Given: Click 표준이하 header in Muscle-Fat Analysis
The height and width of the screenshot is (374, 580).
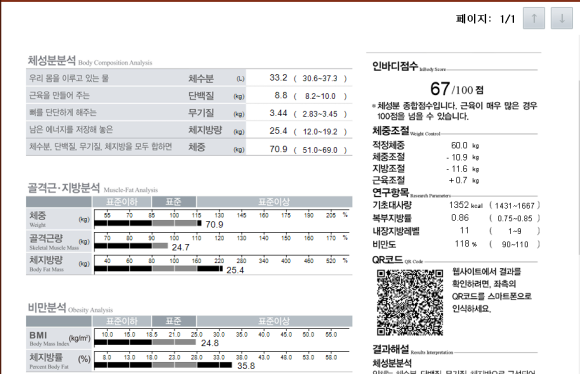Looking at the screenshot, I should coord(122,202).
